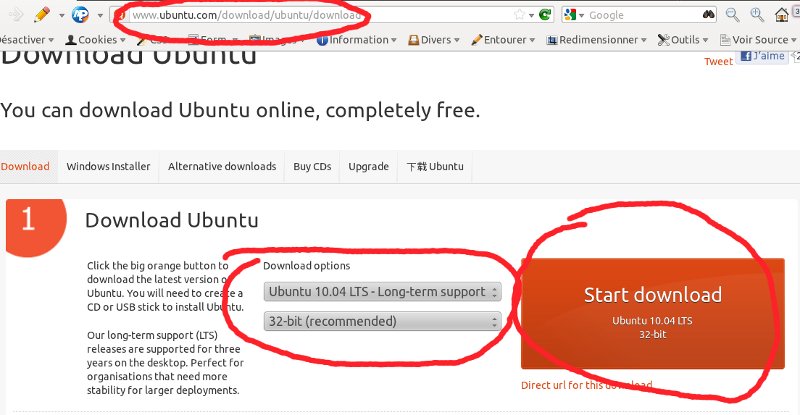Click the Tweet link
800x415 pixels.
pos(718,61)
